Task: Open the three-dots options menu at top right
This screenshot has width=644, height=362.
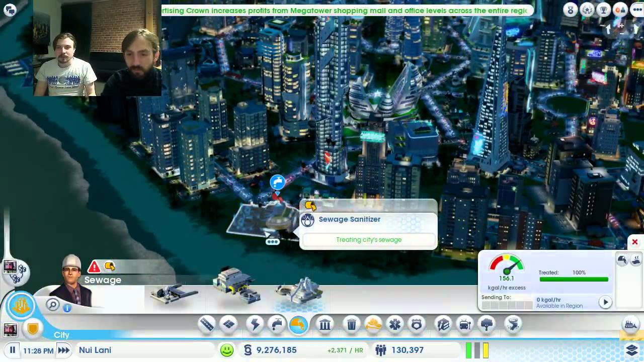Action: (637, 10)
